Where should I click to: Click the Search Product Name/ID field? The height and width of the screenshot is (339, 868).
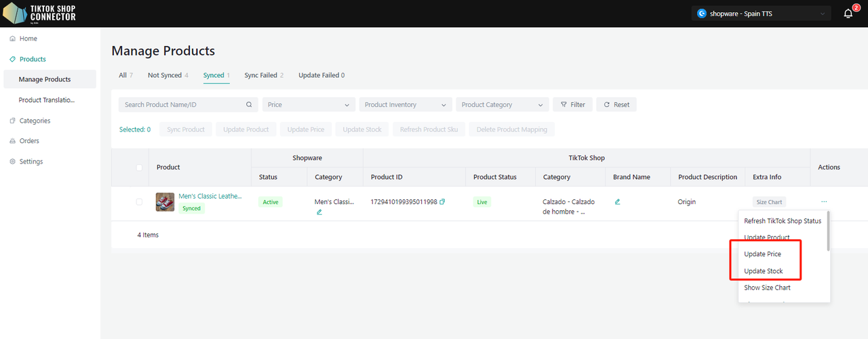[x=183, y=105]
